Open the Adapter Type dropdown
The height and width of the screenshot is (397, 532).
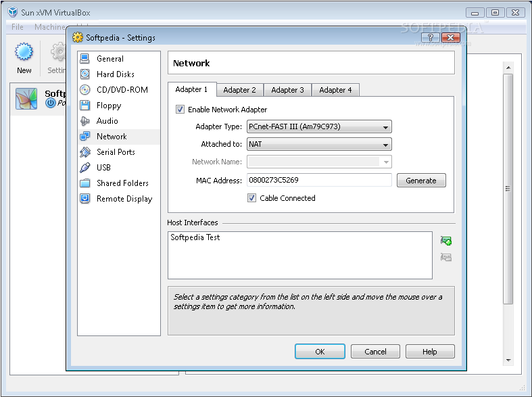[319, 126]
